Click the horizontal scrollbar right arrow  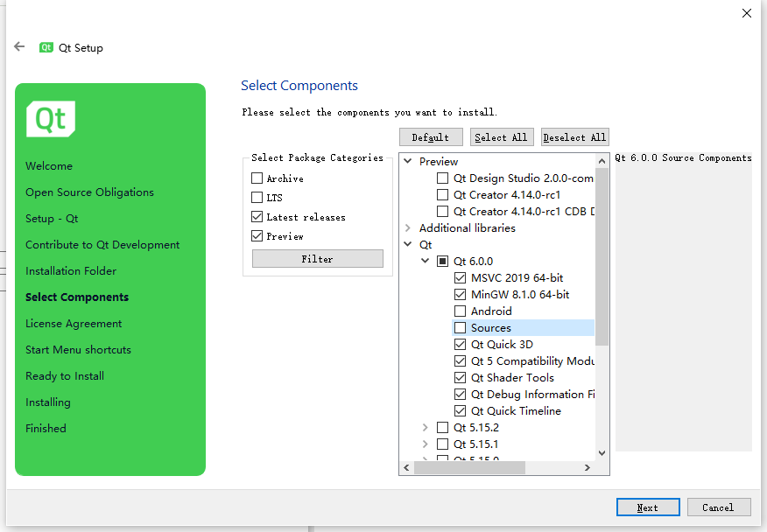(588, 467)
